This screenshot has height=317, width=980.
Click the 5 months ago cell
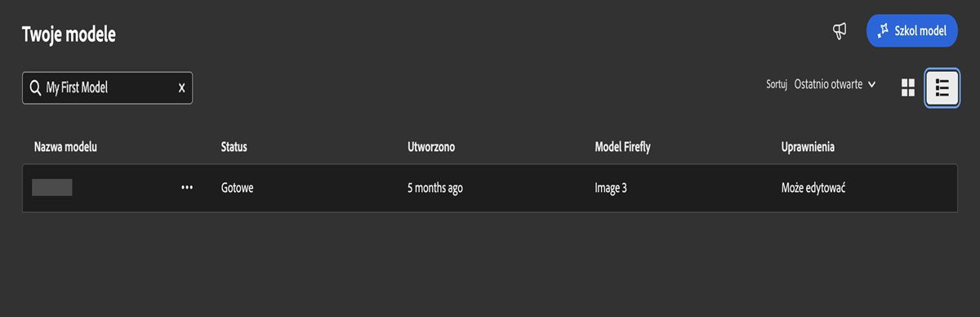[435, 188]
